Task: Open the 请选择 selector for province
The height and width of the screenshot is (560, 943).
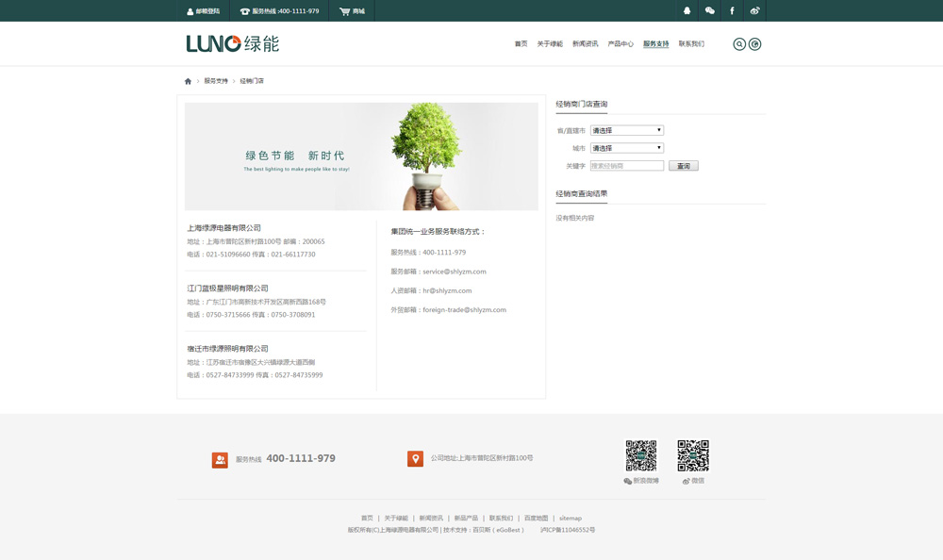Action: [626, 129]
